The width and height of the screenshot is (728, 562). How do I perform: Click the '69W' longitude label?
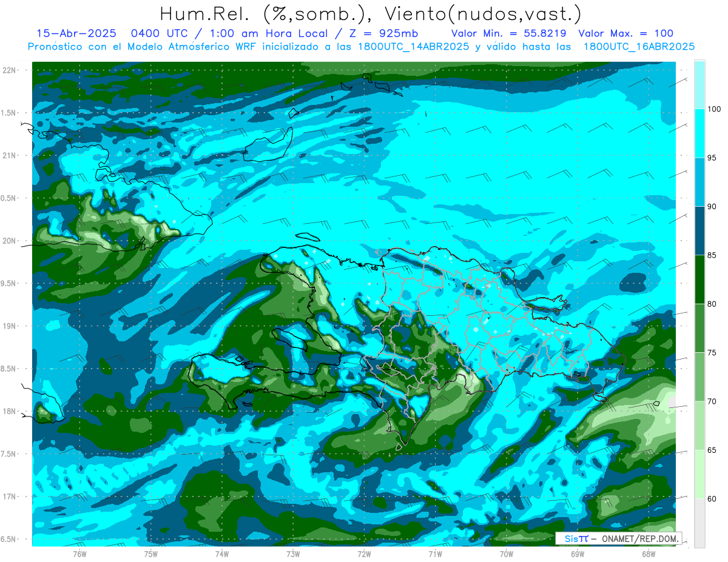pyautogui.click(x=578, y=554)
